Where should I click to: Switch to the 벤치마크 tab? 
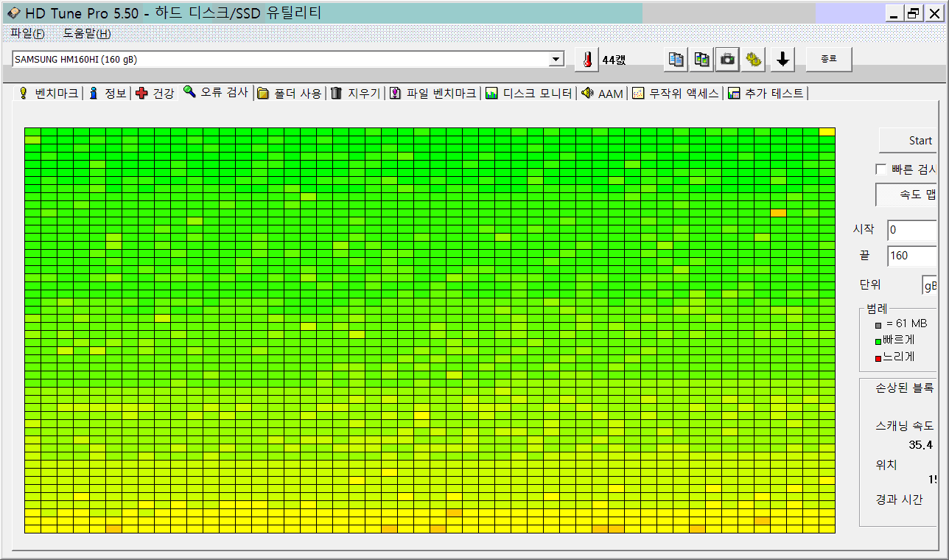pyautogui.click(x=48, y=93)
